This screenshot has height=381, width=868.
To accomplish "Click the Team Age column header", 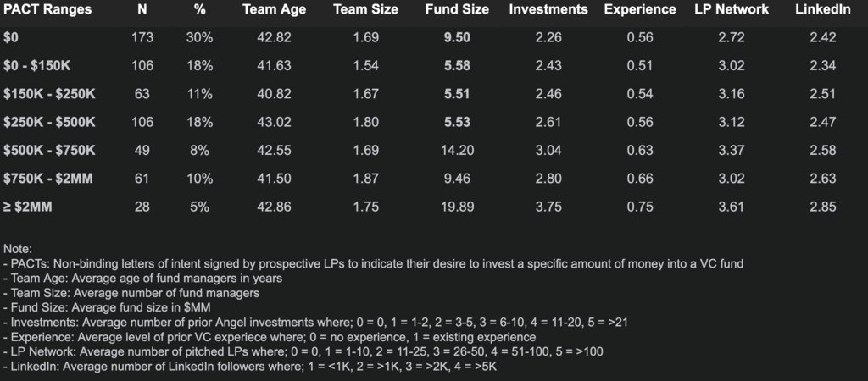I will tap(274, 9).
